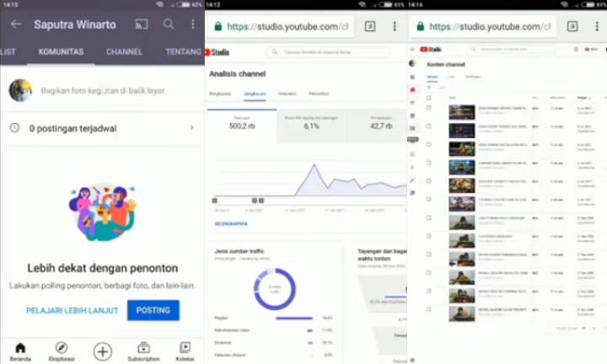Open the customization wand icon in the Studio sidebar

click(412, 180)
